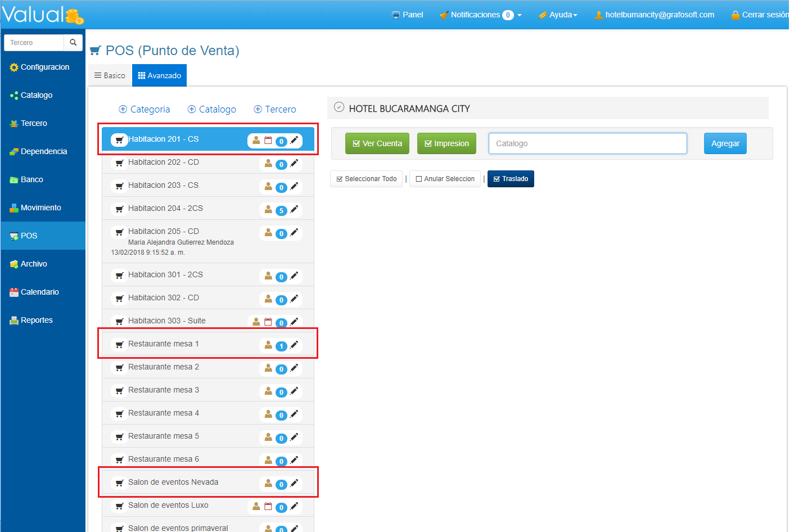The width and height of the screenshot is (794, 532).
Task: Edit Habitacion 201 - CS with pencil icon
Action: (x=294, y=140)
